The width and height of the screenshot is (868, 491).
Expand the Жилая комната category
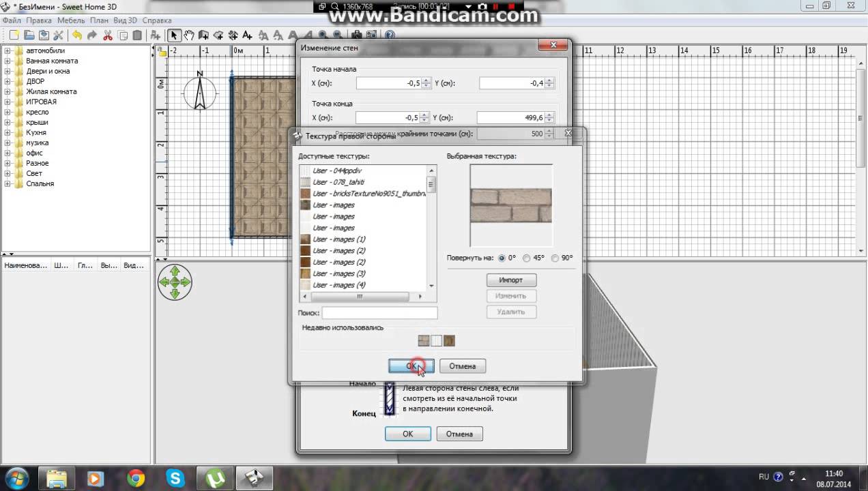8,91
